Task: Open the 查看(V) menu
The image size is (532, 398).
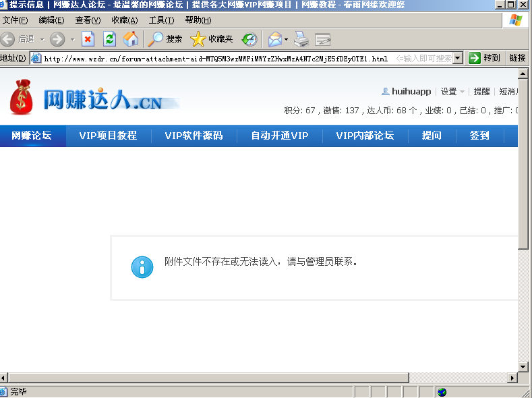Action: pos(88,20)
